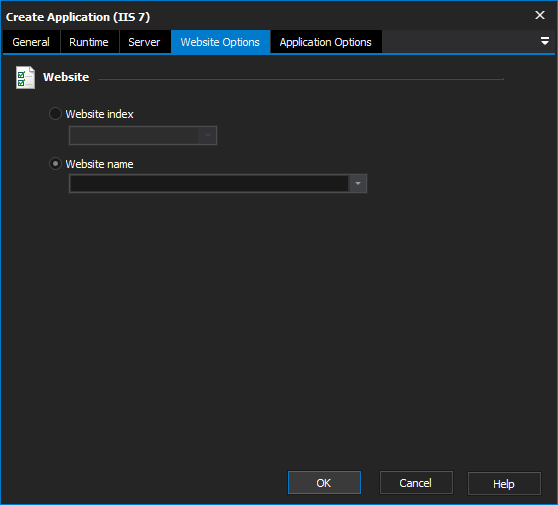
Task: Expand the Website name dropdown arrow
Action: click(x=358, y=184)
